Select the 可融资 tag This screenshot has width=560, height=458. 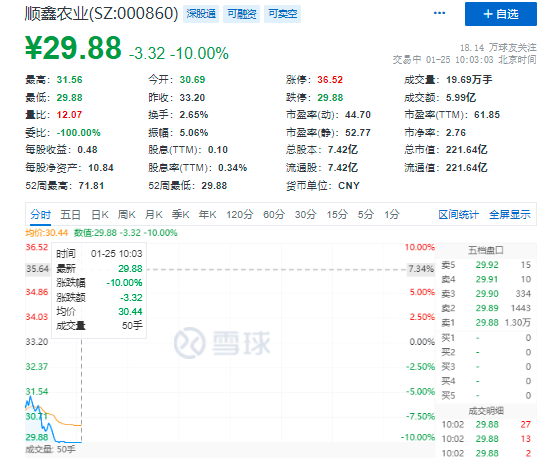(242, 14)
